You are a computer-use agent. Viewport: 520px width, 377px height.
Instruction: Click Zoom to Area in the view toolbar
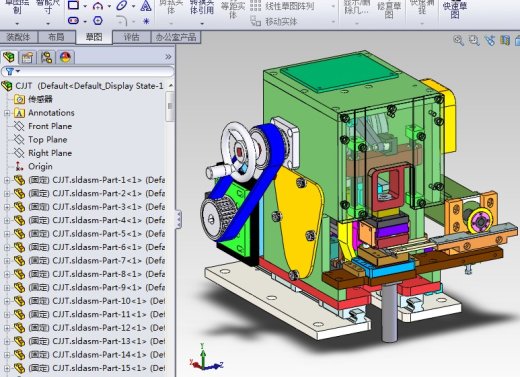coord(474,41)
